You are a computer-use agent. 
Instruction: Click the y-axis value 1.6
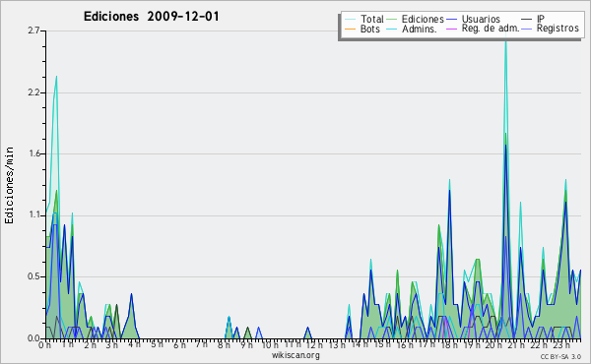click(33, 153)
